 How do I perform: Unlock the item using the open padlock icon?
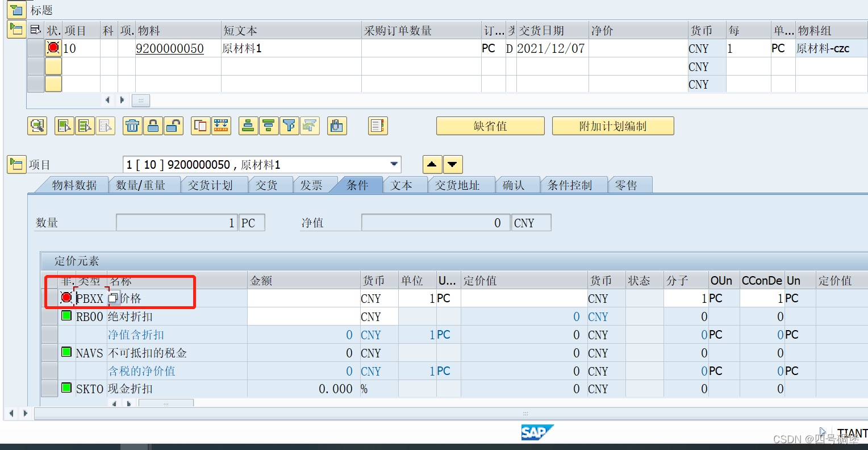tap(173, 126)
